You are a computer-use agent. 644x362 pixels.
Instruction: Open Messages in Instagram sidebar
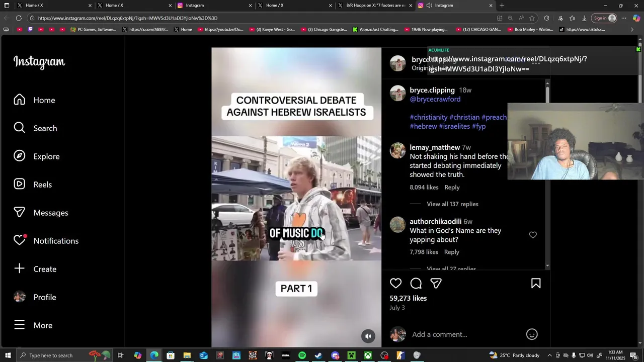(41, 213)
